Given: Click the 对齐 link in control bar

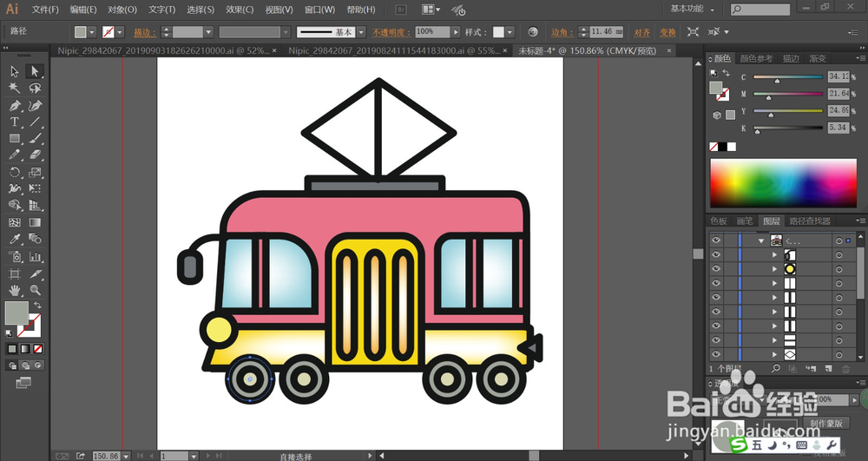Looking at the screenshot, I should coord(642,33).
